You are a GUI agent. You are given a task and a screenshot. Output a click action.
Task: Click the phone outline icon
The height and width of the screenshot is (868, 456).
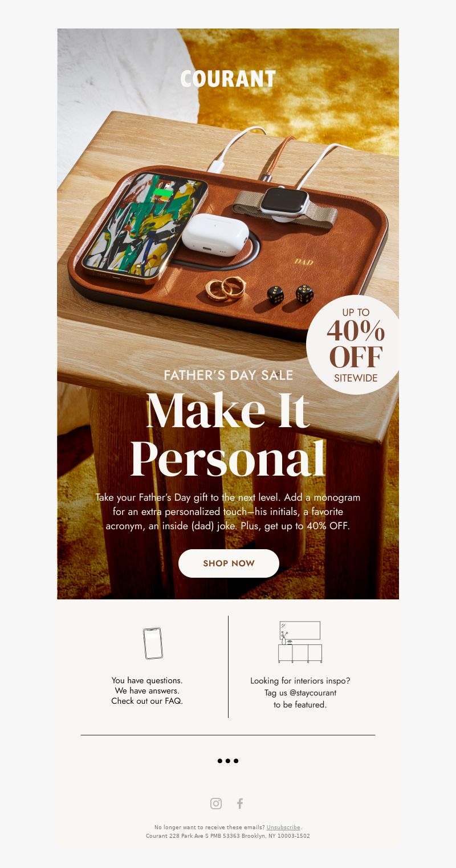click(153, 643)
